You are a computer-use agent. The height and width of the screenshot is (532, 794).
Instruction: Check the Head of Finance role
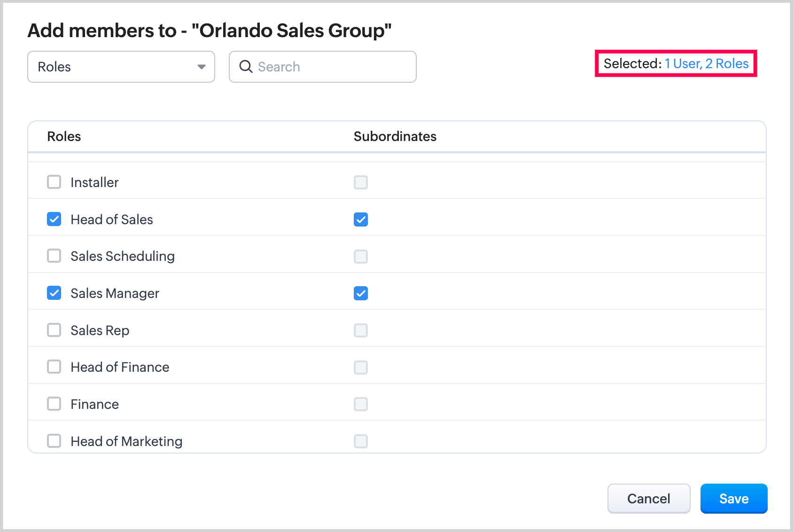point(54,367)
